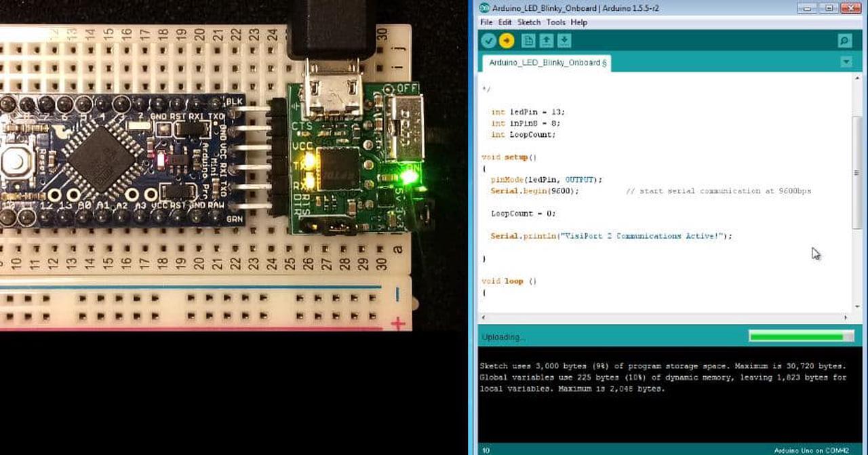
Task: Click the 'start serial communication' comment
Action: pos(718,191)
